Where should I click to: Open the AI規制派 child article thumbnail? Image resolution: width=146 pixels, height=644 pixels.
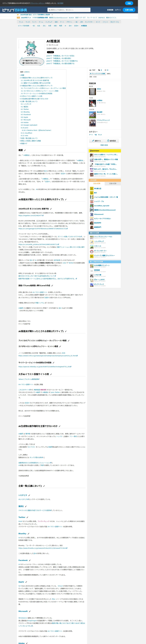coord(92,103)
